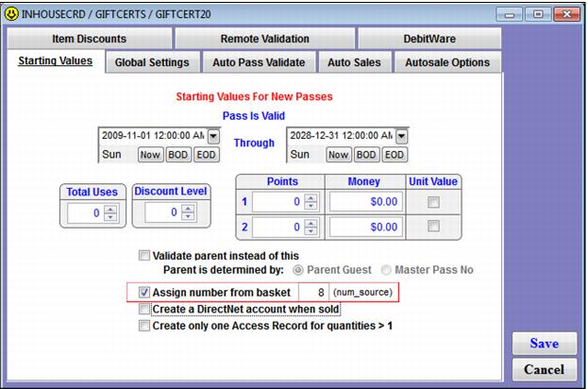
Task: Enable Create only one Access Record checkbox
Action: (144, 326)
